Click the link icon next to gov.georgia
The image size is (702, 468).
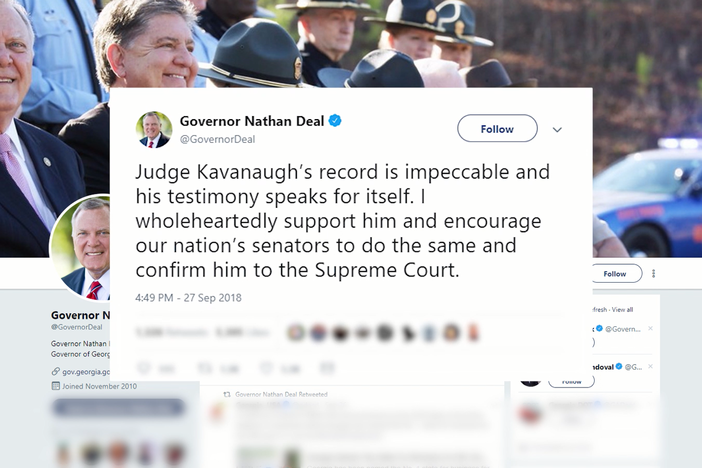[56, 371]
